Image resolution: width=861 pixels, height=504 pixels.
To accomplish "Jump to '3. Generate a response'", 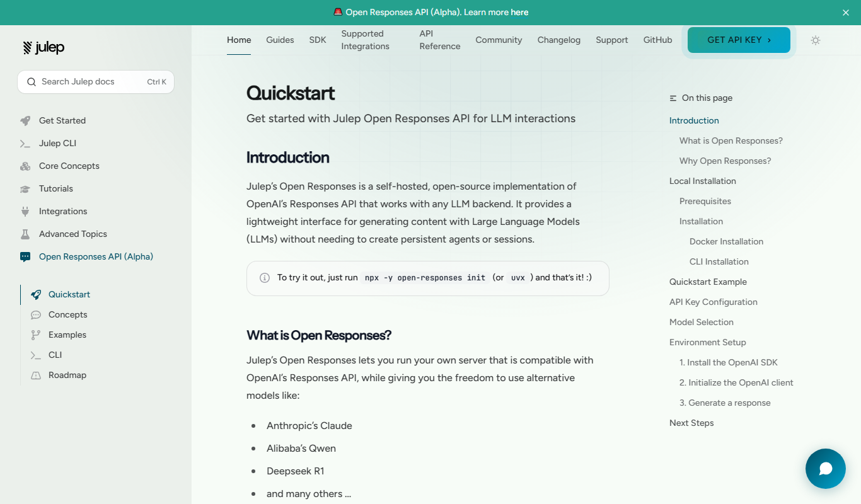I will tap(725, 403).
